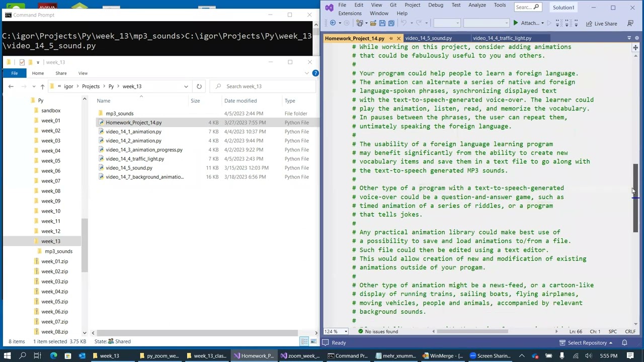This screenshot has width=644, height=362.
Task: Open the Select Repository dropdown
Action: tap(586, 343)
